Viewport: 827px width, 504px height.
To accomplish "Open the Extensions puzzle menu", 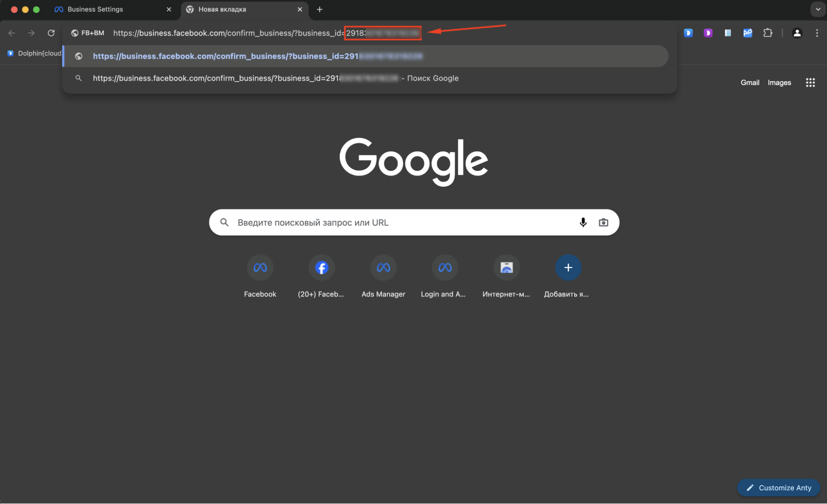I will [x=768, y=33].
